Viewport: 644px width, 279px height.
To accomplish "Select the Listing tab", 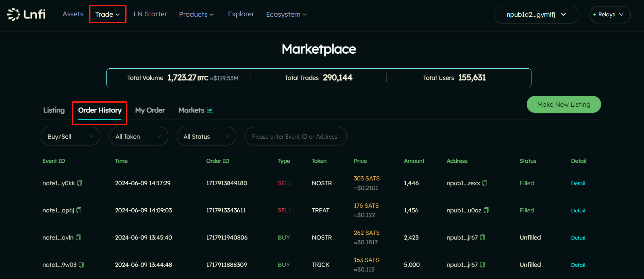I will click(x=54, y=110).
